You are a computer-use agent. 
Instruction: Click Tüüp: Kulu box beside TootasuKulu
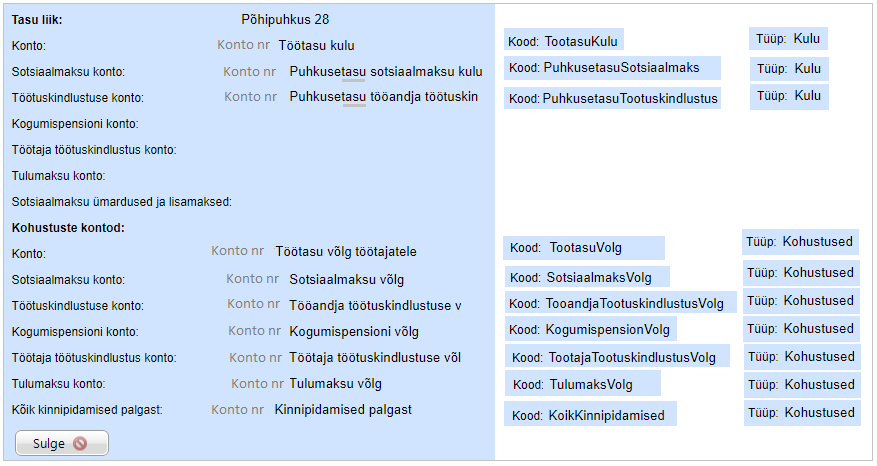pos(788,39)
